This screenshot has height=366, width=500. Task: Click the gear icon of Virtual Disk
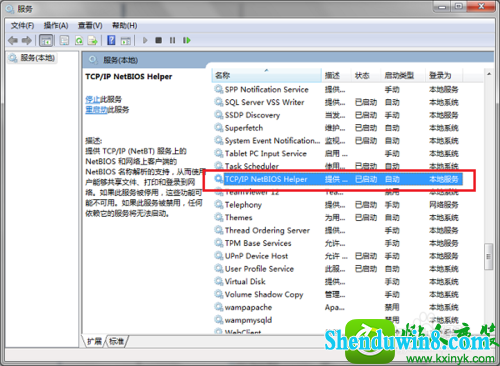click(219, 281)
